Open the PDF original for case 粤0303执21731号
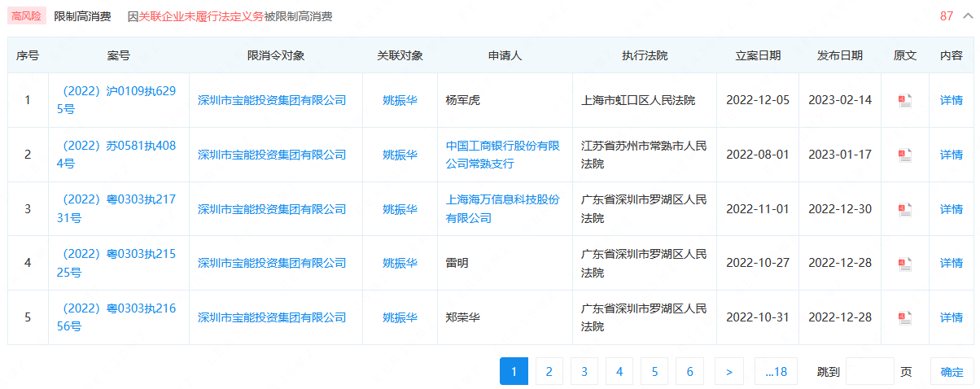 click(904, 209)
